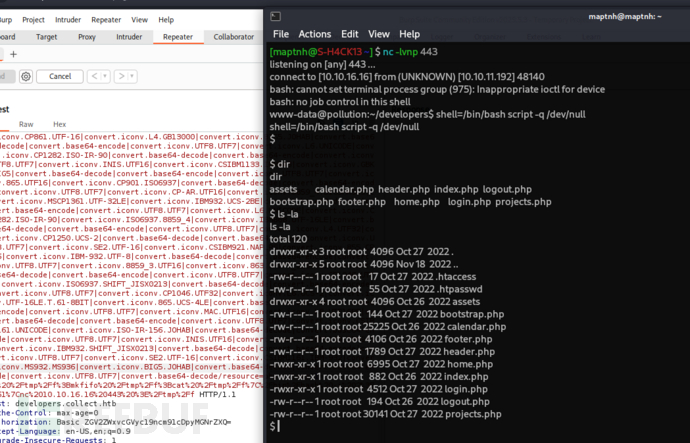The height and width of the screenshot is (443, 690).
Task: Click the bootstrap.php listing line with size 144
Action: pyautogui.click(x=387, y=314)
